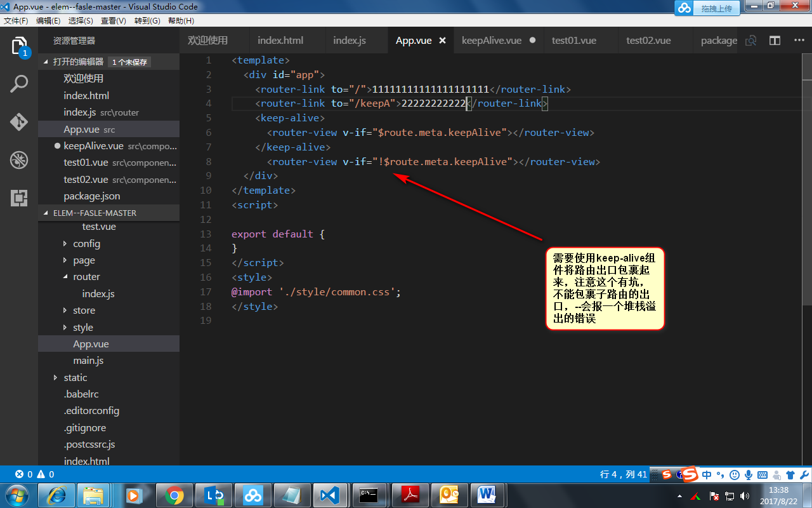
Task: Open command prompt from taskbar
Action: (x=370, y=495)
